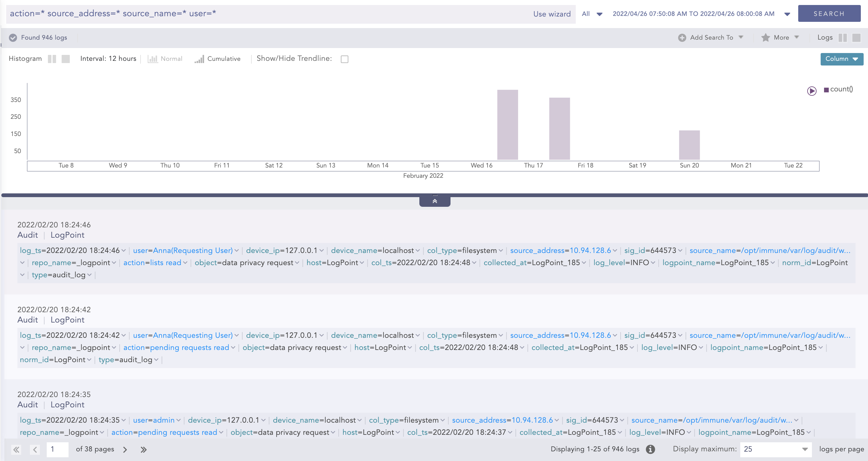Go to next page with the arrow icon
The image size is (868, 461).
tap(125, 449)
